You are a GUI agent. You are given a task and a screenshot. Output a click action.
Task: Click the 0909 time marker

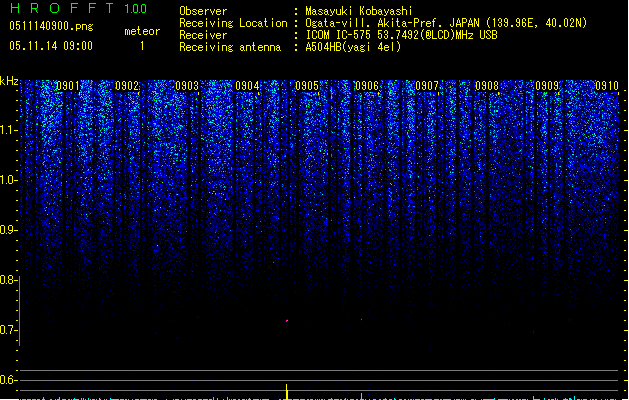(547, 86)
